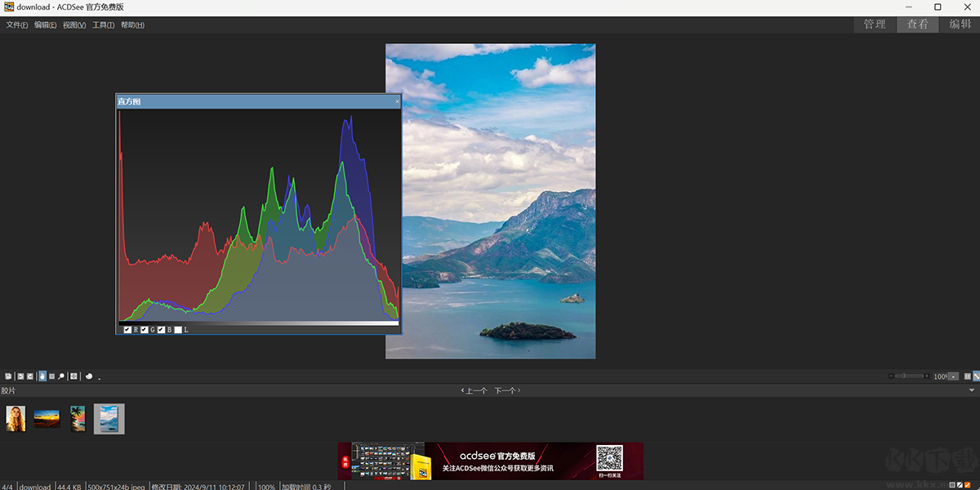Image resolution: width=980 pixels, height=490 pixels.
Task: Switch to the 管理 mode tab
Action: 875,24
